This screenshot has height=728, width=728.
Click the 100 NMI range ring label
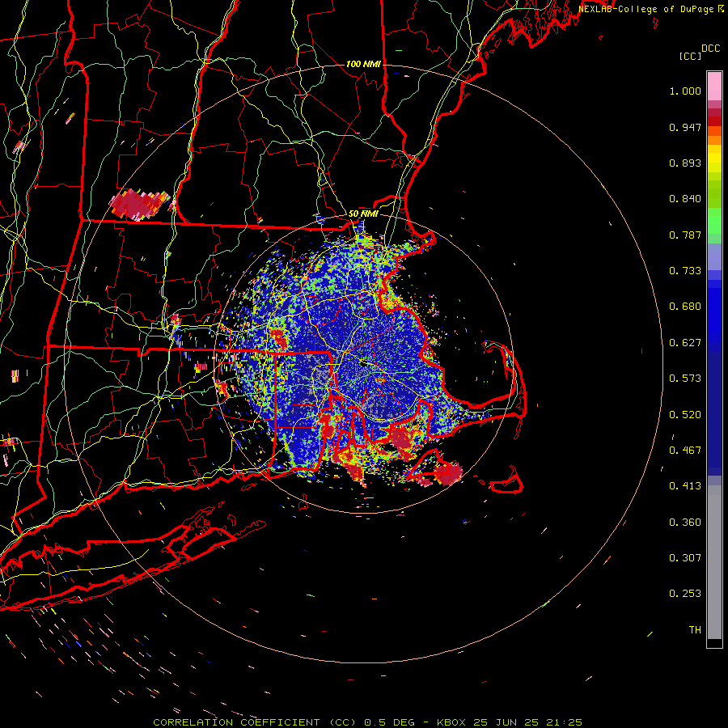tap(363, 64)
